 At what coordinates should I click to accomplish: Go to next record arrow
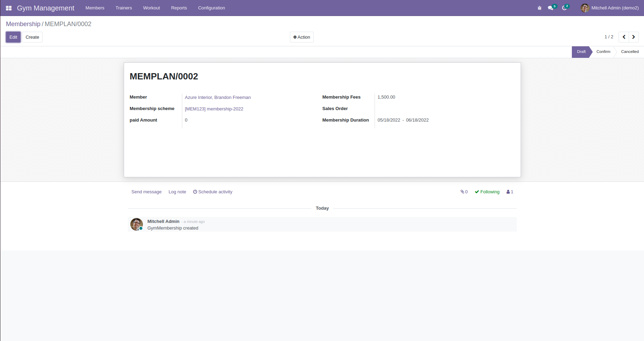click(x=634, y=37)
